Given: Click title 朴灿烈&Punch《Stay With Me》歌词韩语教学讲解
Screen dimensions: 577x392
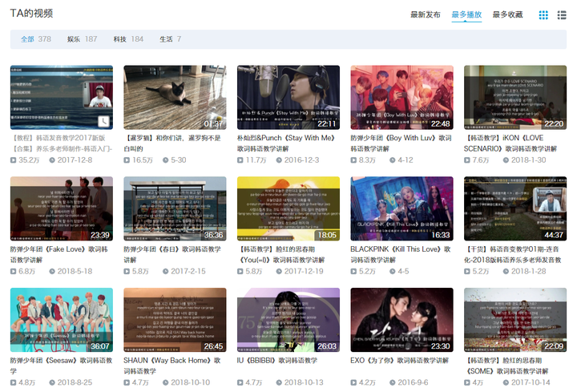Looking at the screenshot, I should tap(286, 143).
